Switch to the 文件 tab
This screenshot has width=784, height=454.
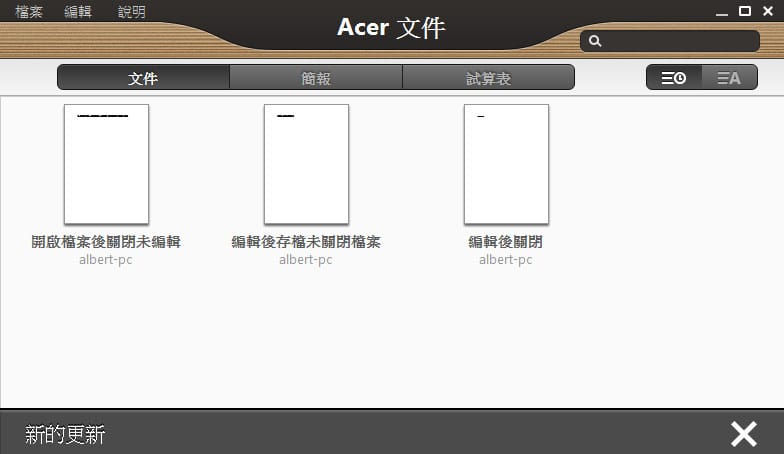144,78
